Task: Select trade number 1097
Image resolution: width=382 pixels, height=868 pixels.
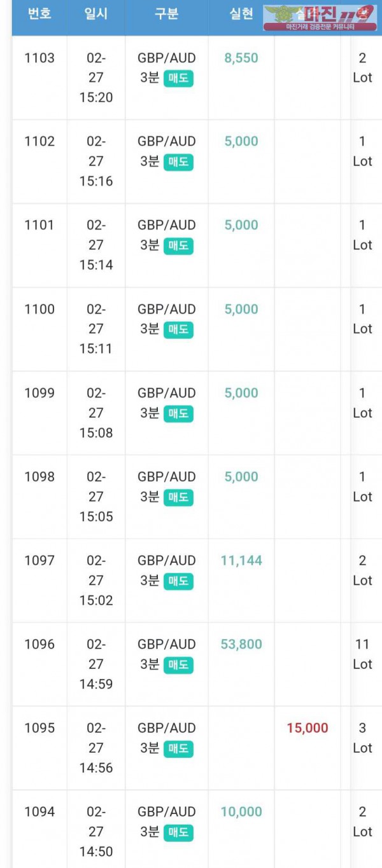Action: pos(39,560)
